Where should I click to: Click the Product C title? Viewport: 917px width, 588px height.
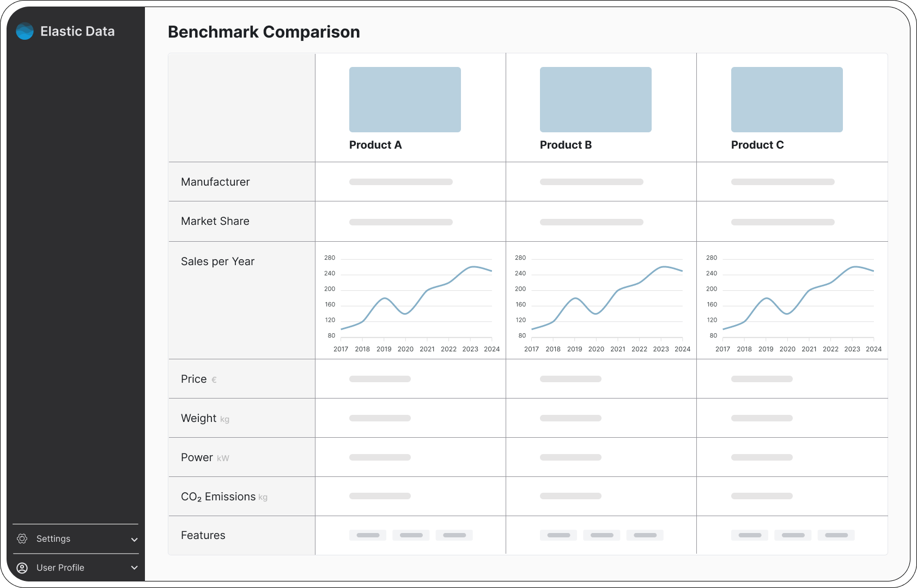pyautogui.click(x=757, y=145)
